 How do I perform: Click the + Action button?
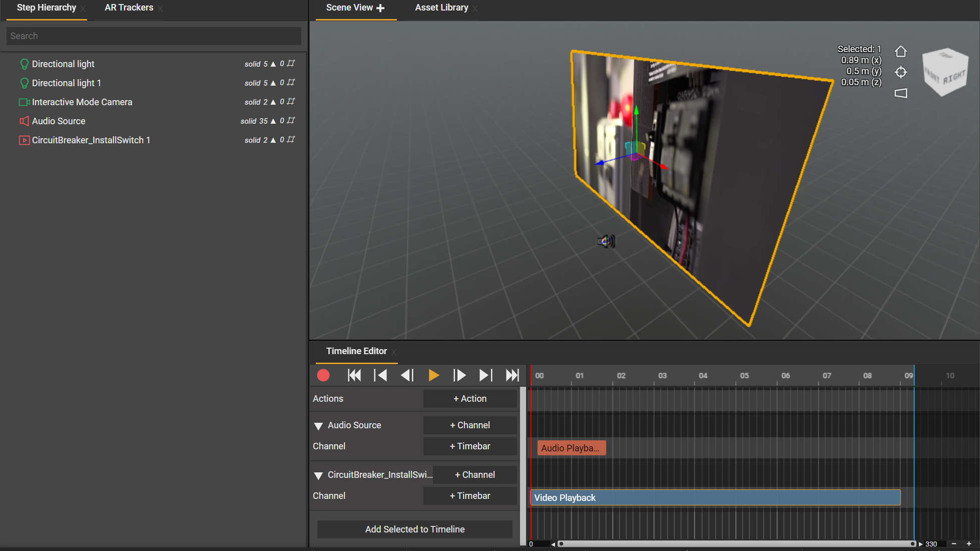469,399
